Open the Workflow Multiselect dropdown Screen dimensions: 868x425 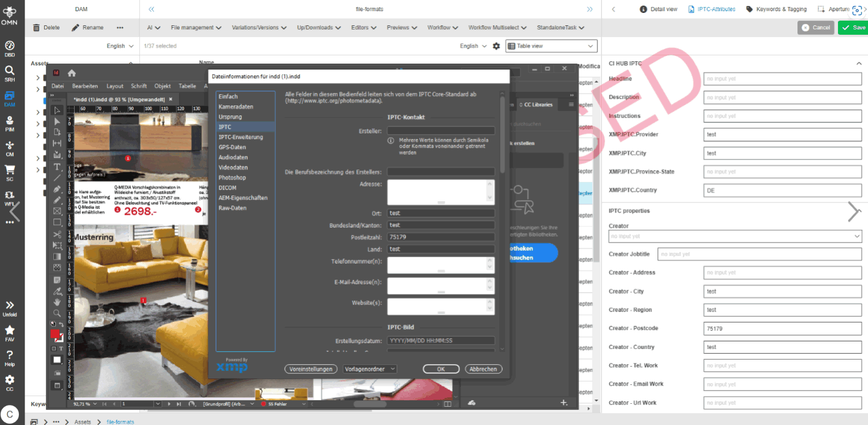coord(498,28)
